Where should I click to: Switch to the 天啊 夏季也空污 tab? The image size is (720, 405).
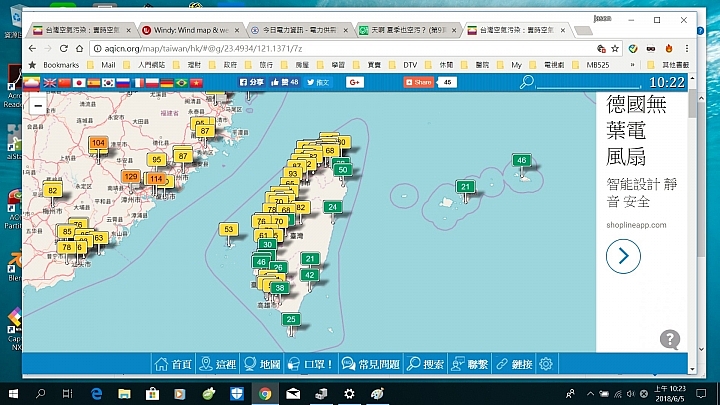pyautogui.click(x=407, y=30)
